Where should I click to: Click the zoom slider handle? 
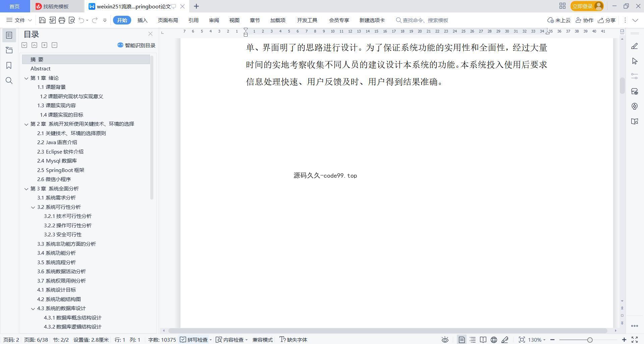[590, 340]
